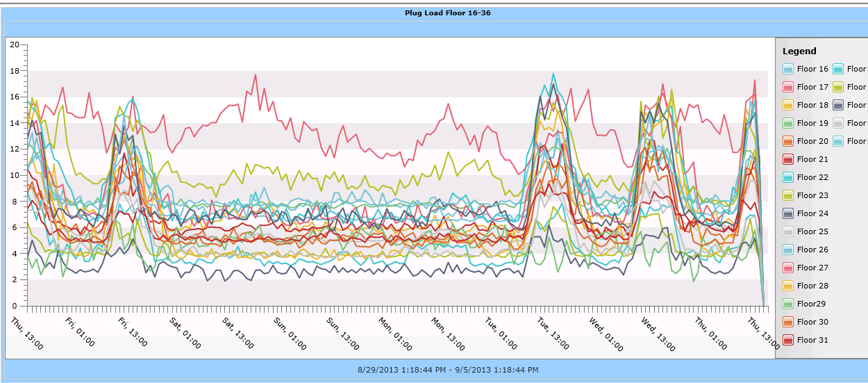
Task: Click the y-axis value 18
Action: coord(14,71)
